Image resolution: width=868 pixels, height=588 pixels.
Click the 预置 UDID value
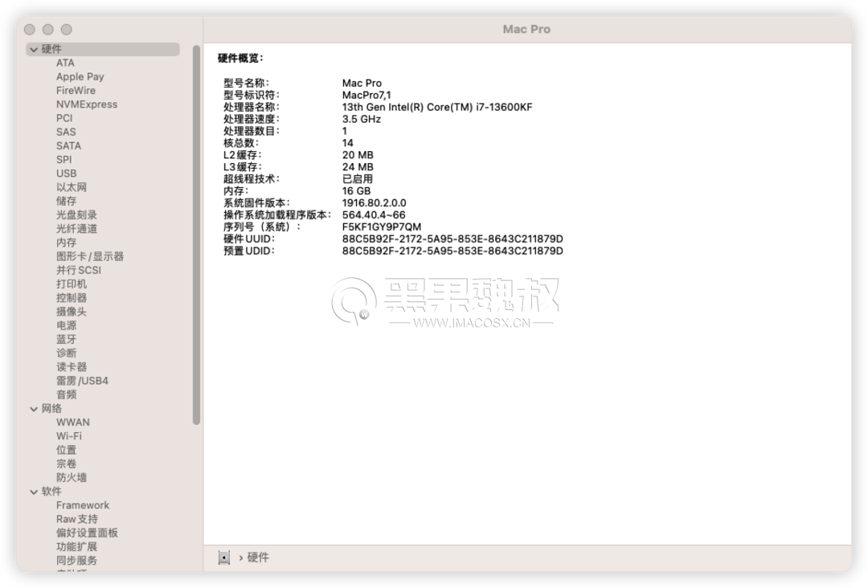452,251
